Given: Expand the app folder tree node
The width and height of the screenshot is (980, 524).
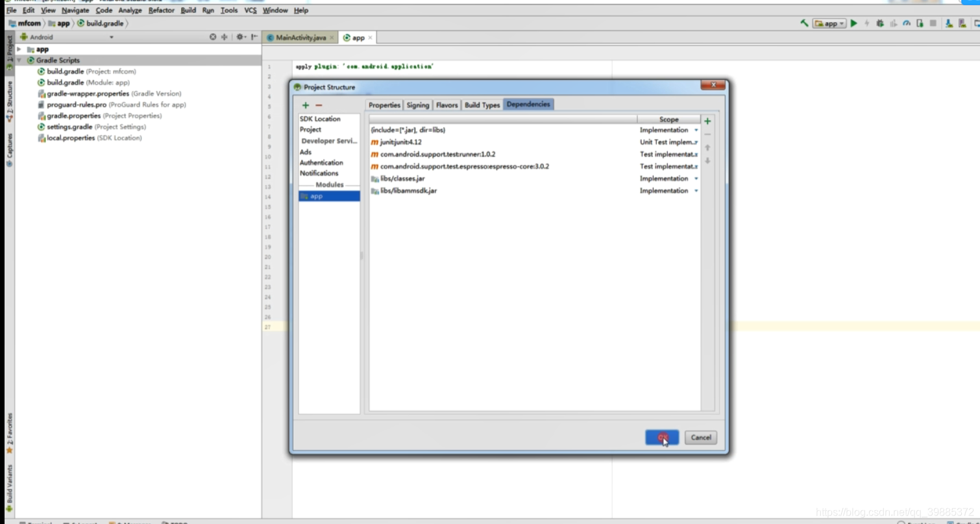Looking at the screenshot, I should pyautogui.click(x=19, y=49).
